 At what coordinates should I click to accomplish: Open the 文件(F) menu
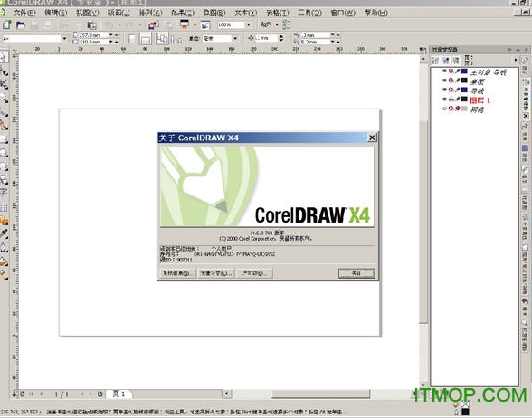pos(24,13)
